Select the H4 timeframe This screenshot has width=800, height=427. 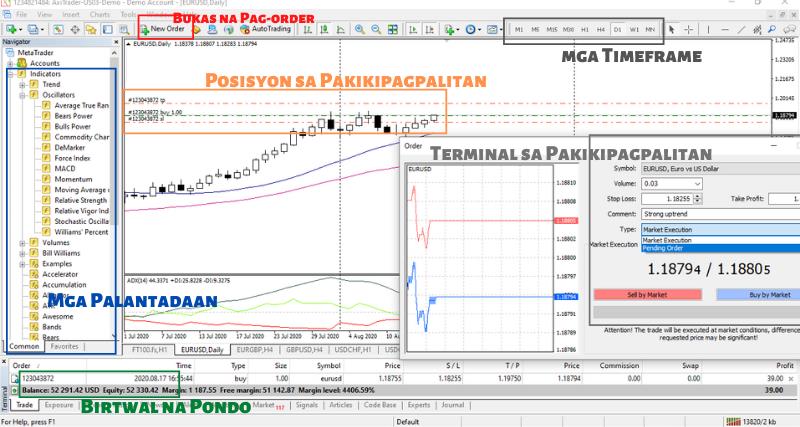[601, 30]
